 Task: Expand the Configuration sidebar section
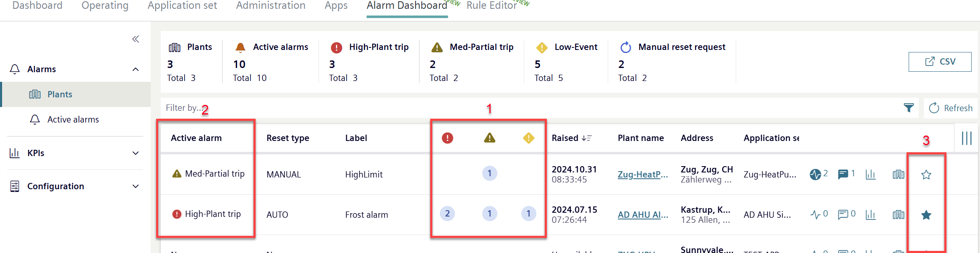pyautogui.click(x=136, y=186)
